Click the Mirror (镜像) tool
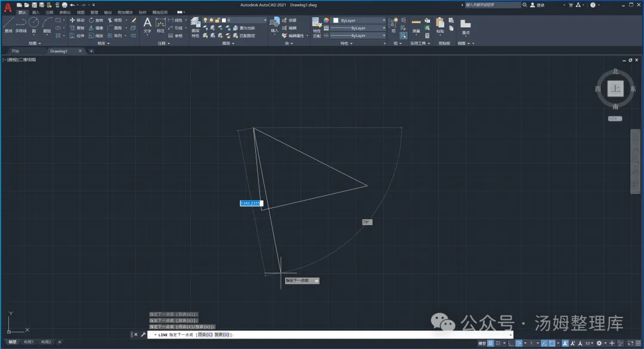The width and height of the screenshot is (644, 349). (95, 28)
